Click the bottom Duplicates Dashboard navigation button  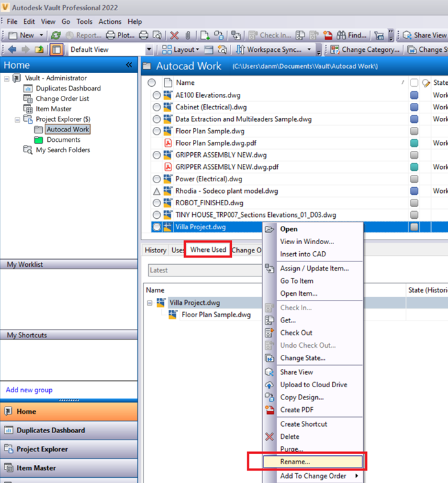pyautogui.click(x=69, y=431)
